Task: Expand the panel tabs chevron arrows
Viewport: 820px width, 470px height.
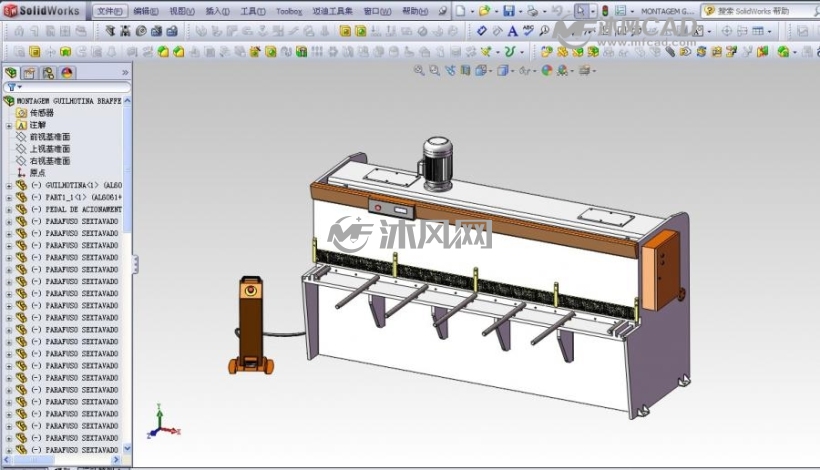Action: (x=125, y=73)
